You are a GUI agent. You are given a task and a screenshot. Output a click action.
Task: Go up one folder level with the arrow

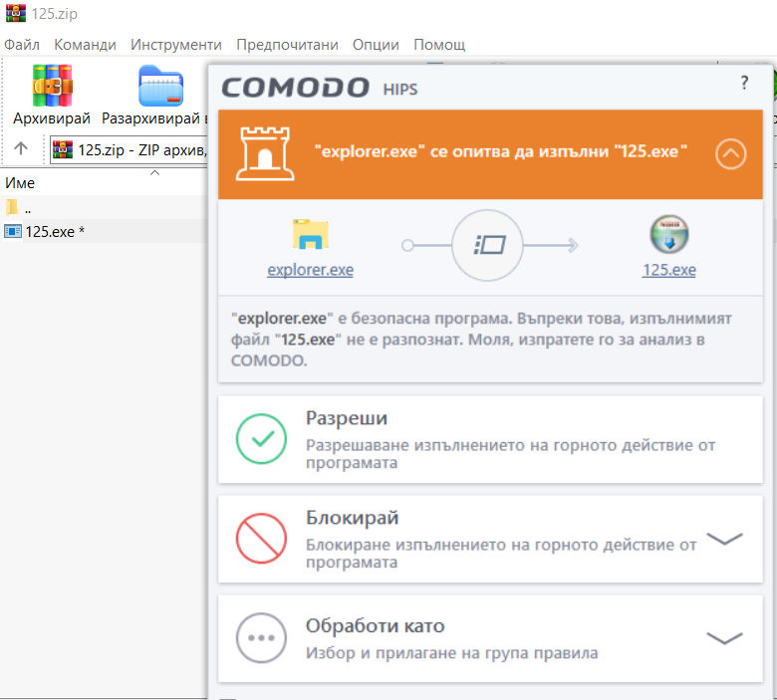[x=21, y=148]
